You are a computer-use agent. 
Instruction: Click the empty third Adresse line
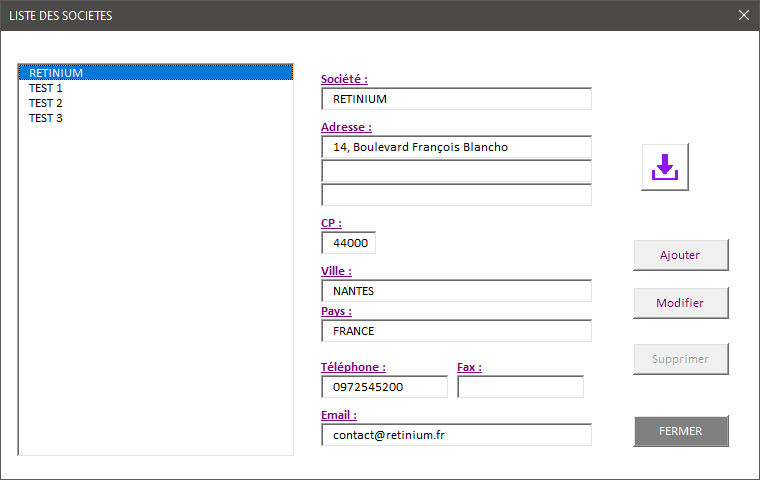(456, 195)
